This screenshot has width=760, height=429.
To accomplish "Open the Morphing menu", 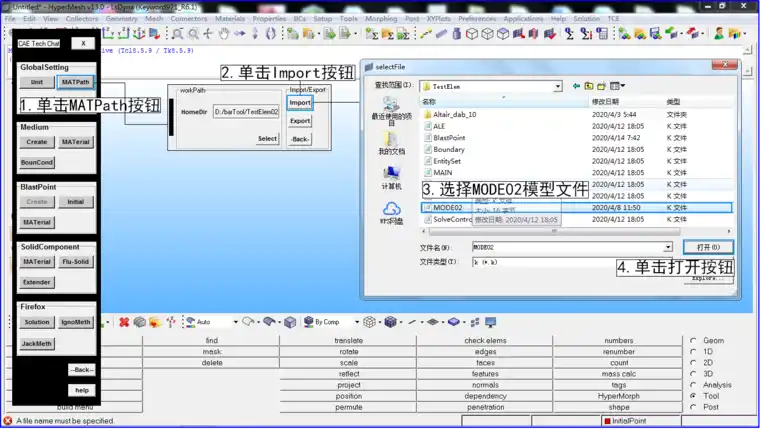I will (x=381, y=18).
